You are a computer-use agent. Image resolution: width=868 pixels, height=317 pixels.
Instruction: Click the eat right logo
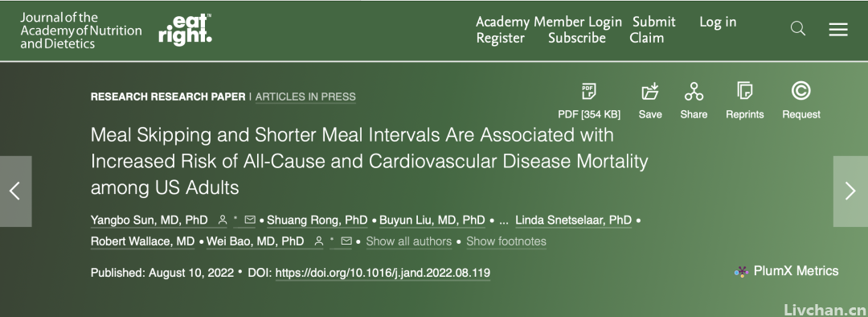pos(185,30)
